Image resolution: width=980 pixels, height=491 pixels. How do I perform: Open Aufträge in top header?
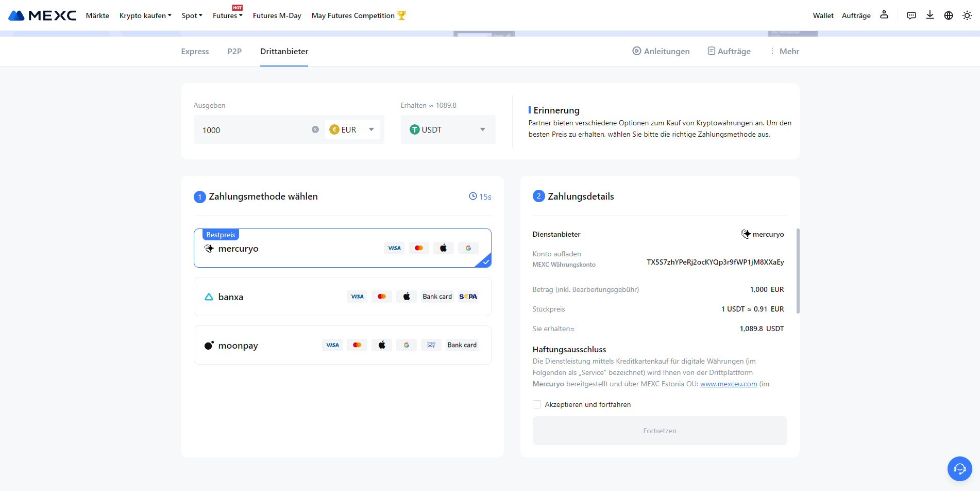(x=856, y=15)
